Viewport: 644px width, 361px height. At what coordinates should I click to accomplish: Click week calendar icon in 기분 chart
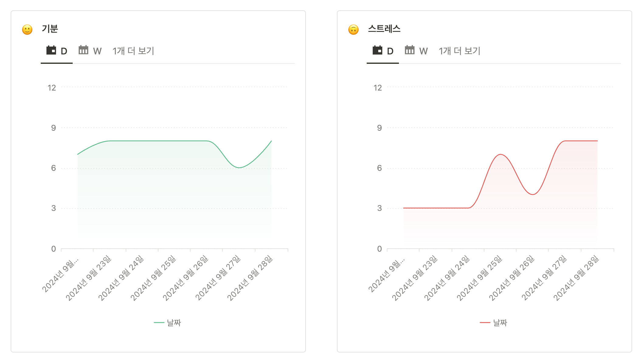point(83,50)
